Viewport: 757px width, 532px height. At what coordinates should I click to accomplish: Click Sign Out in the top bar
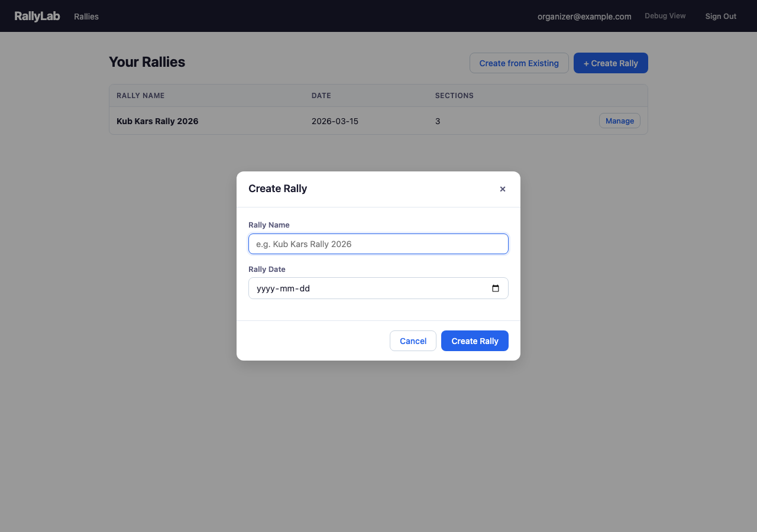pyautogui.click(x=720, y=16)
